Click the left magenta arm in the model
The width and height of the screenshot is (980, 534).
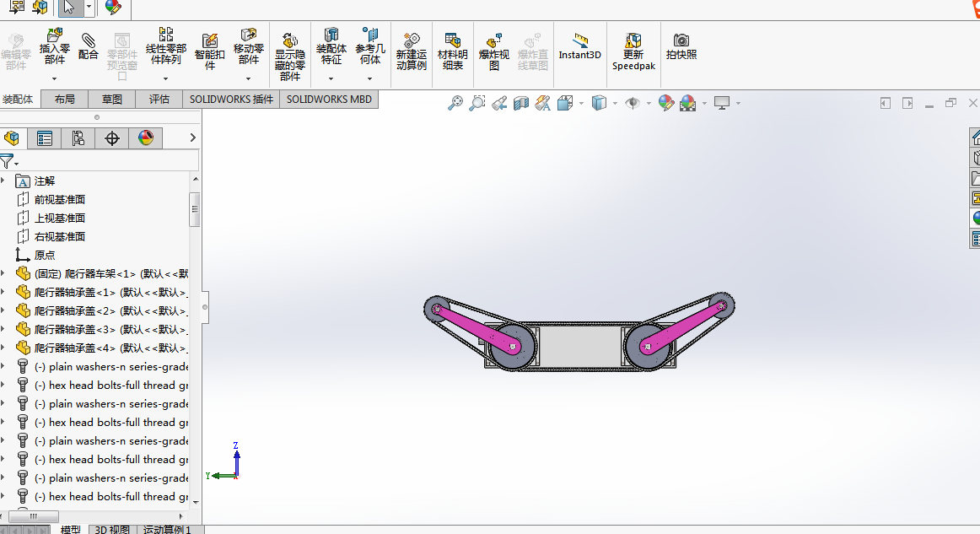click(475, 328)
